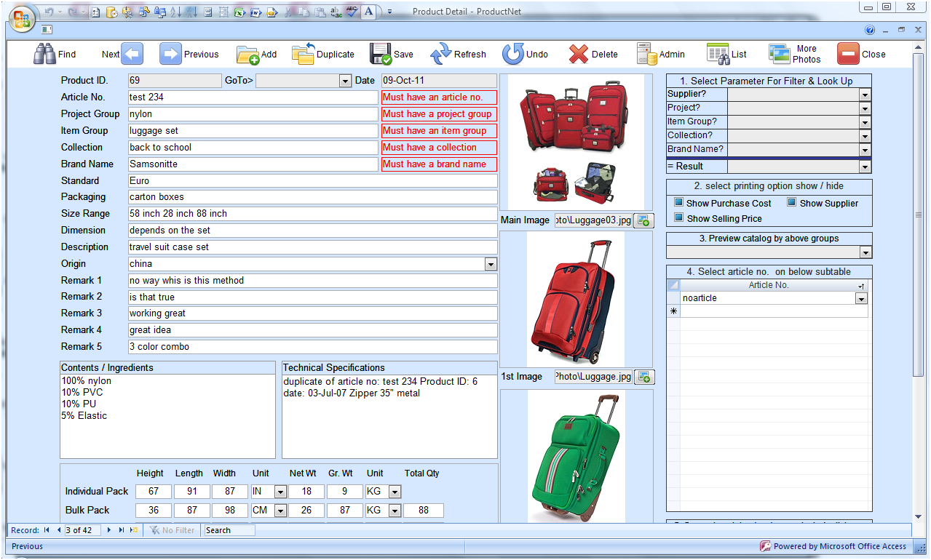This screenshot has height=560, width=931.
Task: Browse for Main Image file
Action: 644,220
